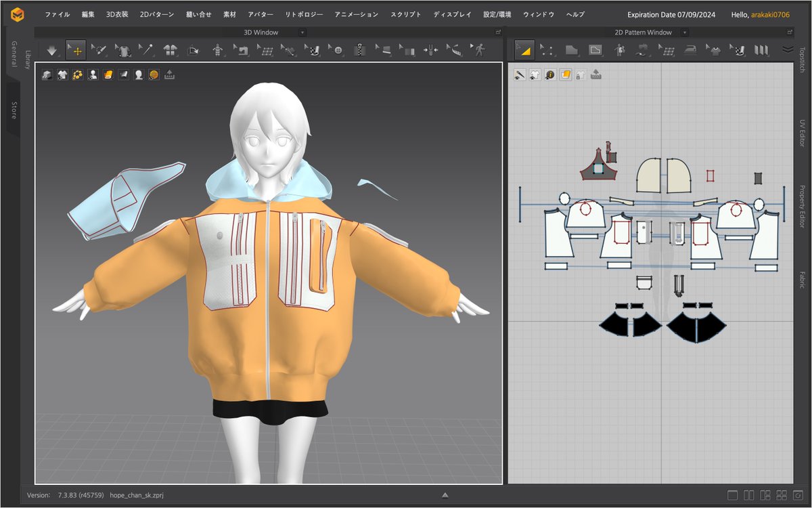Click the walking avatar tool
812x508 pixels.
tap(479, 50)
